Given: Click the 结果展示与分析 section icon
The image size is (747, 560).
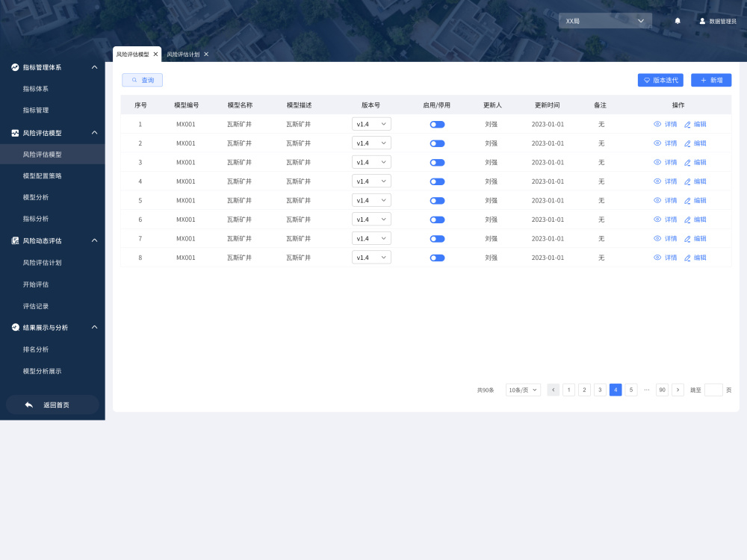Looking at the screenshot, I should pyautogui.click(x=15, y=327).
